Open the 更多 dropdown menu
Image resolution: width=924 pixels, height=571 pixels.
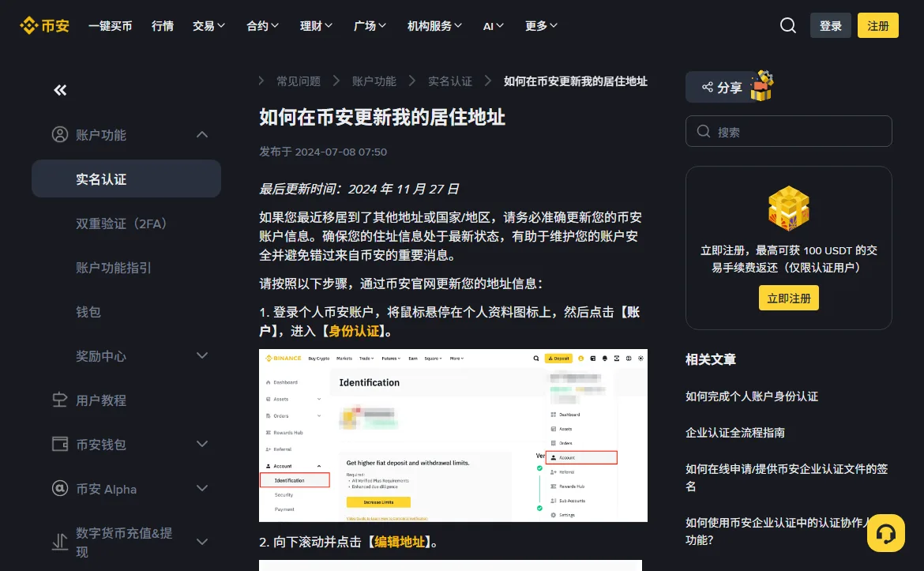tap(541, 26)
